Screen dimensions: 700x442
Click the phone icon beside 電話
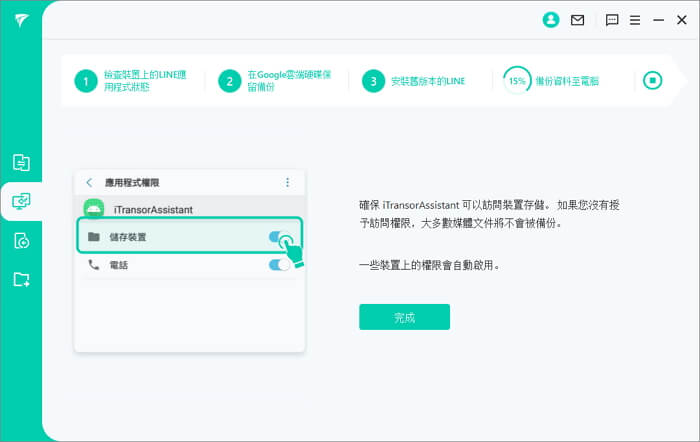tap(94, 265)
